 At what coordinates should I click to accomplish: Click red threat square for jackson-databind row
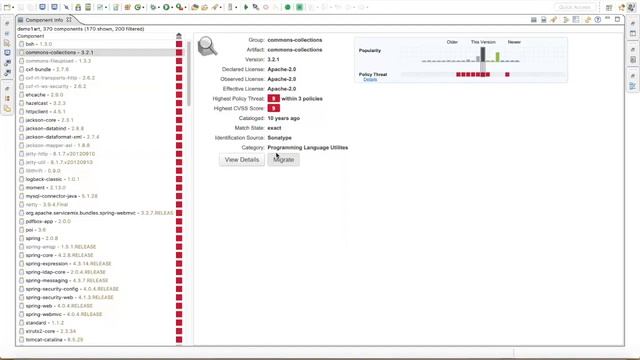tap(179, 129)
